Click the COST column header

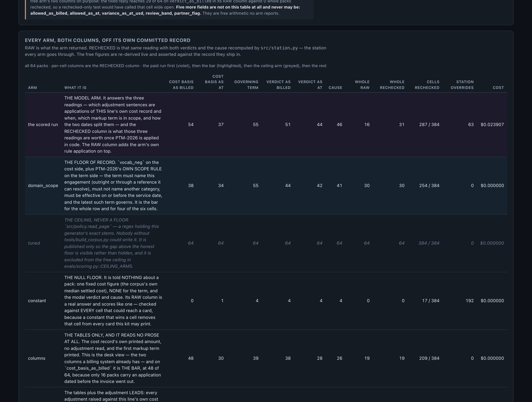pos(498,88)
